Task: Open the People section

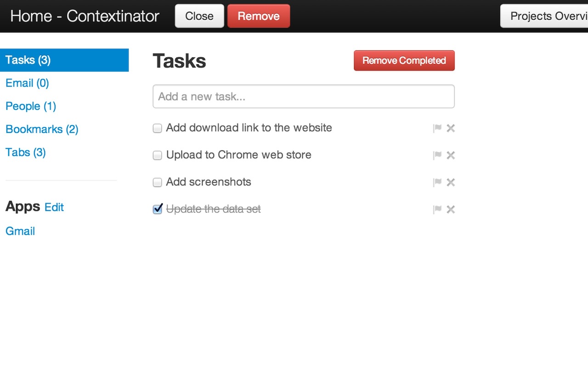Action: click(x=30, y=106)
